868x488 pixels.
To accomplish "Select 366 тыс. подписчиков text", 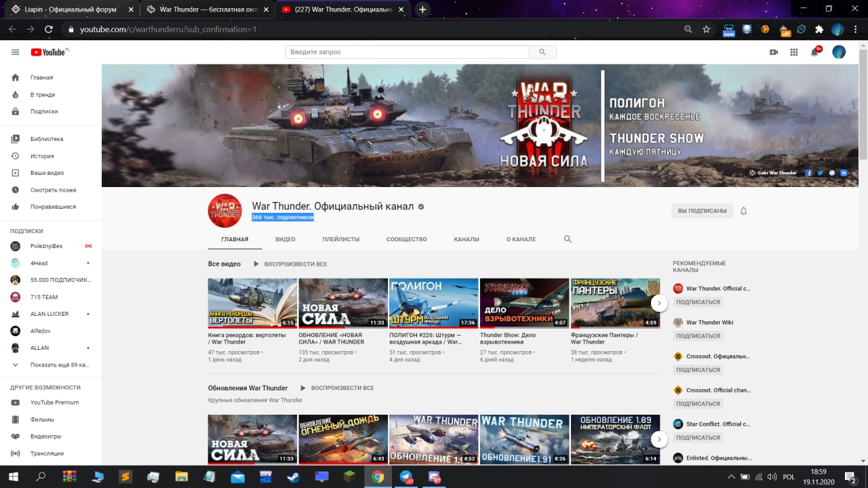I will [x=283, y=217].
